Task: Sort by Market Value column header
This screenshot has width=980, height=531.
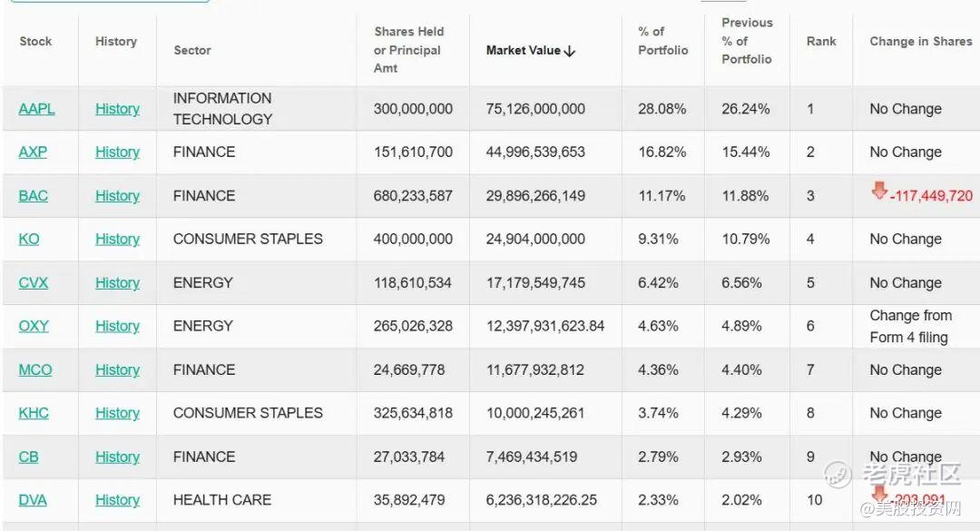Action: [x=531, y=51]
